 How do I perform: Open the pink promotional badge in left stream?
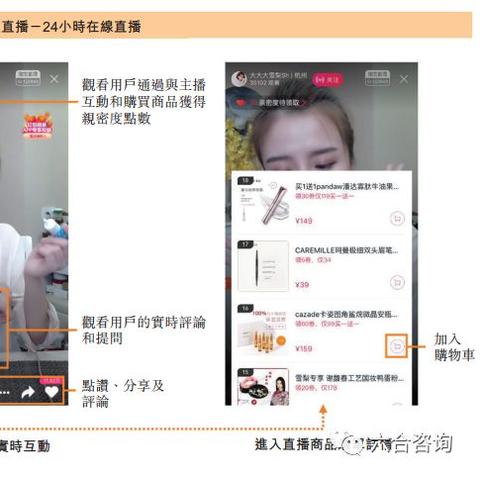click(37, 126)
